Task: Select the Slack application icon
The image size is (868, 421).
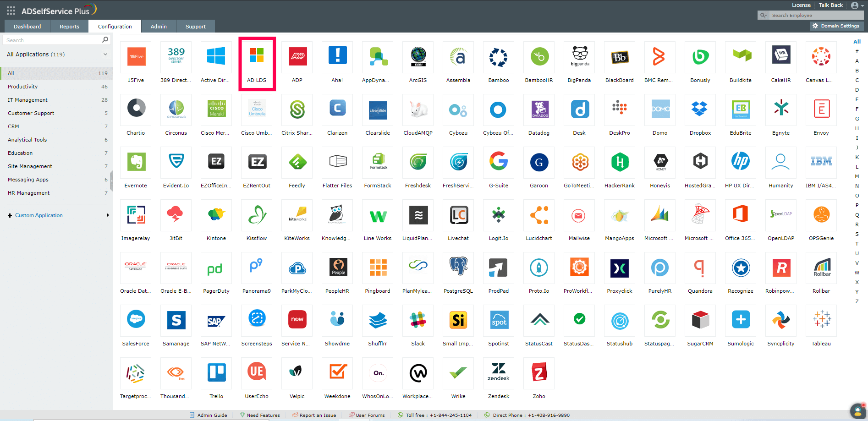Action: tap(418, 320)
